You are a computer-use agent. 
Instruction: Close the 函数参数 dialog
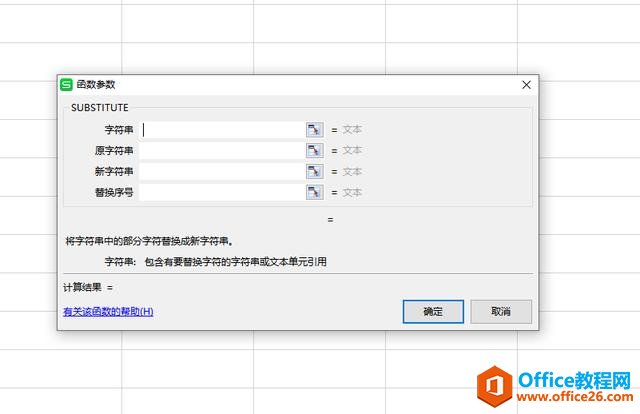pyautogui.click(x=527, y=85)
